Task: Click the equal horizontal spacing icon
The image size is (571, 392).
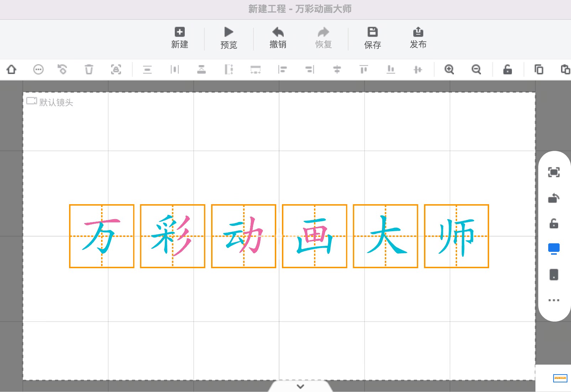Action: [174, 69]
